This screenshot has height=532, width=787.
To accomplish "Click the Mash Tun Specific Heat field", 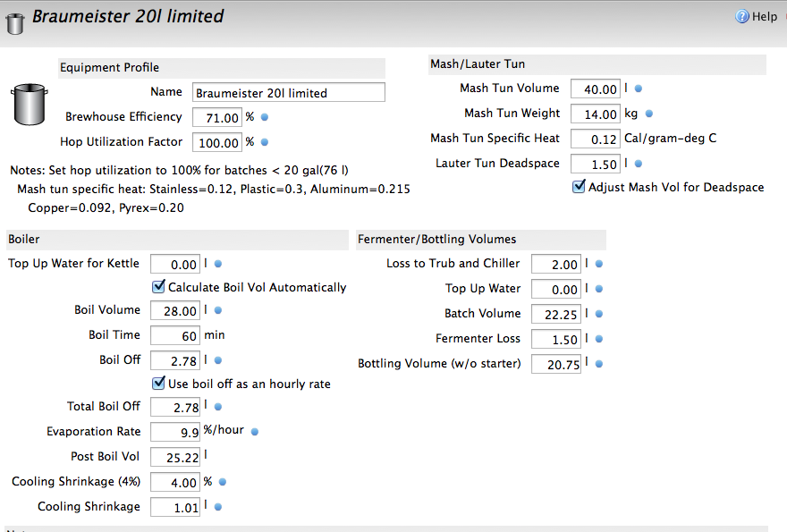I will coord(596,139).
